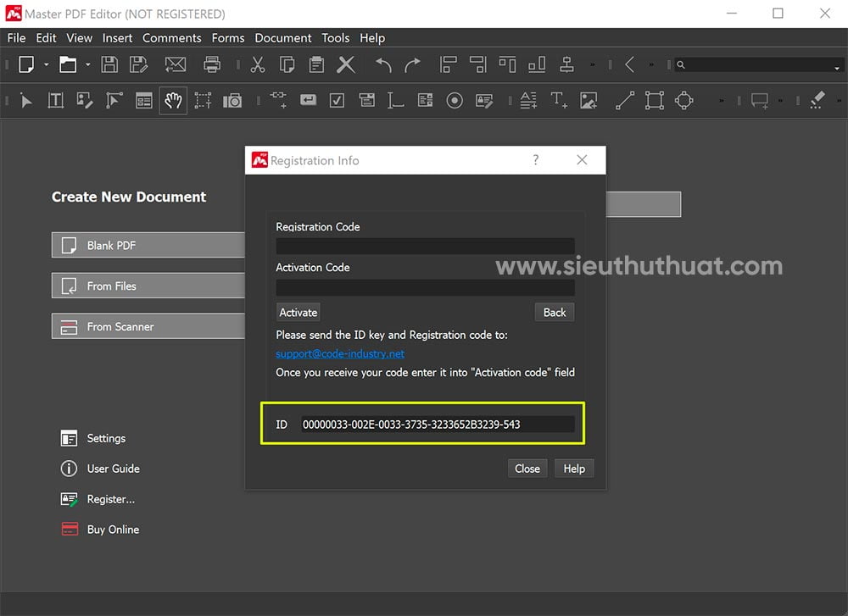Select the Rectangle drawing tool icon
Image resolution: width=848 pixels, height=616 pixels.
pos(655,101)
